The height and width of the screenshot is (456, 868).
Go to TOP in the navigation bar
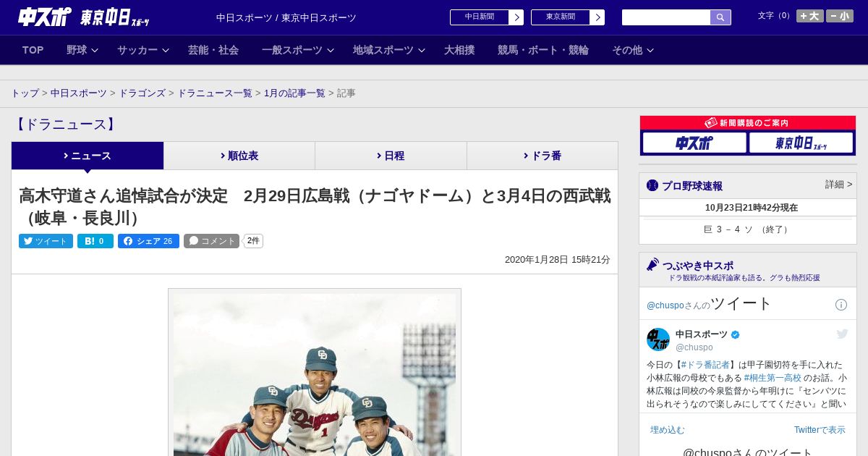(33, 50)
